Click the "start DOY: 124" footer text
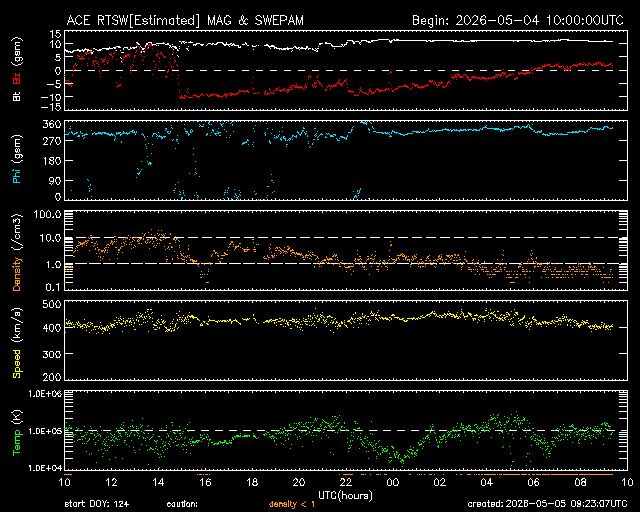 pyautogui.click(x=97, y=504)
